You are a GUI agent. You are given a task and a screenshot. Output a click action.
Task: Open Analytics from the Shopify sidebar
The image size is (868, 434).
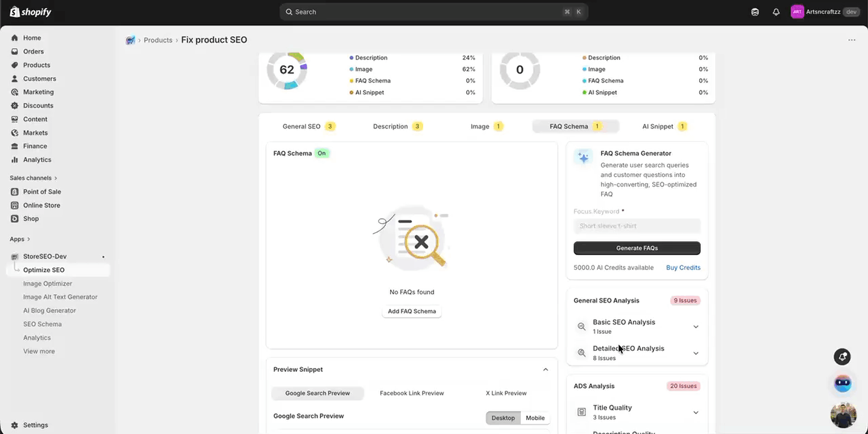[37, 159]
